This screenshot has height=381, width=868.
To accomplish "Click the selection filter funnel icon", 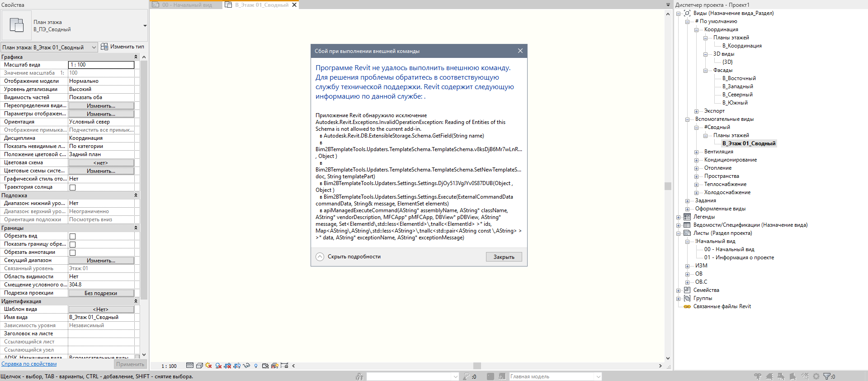I will point(826,376).
